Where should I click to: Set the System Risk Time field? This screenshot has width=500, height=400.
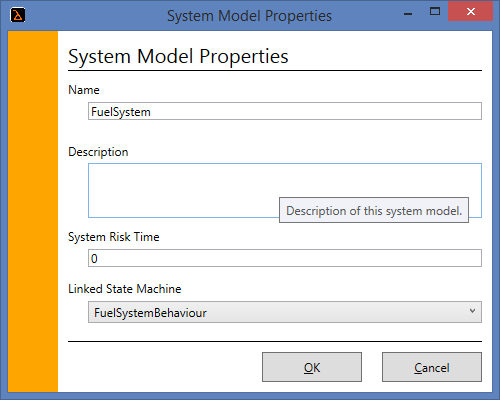[285, 258]
